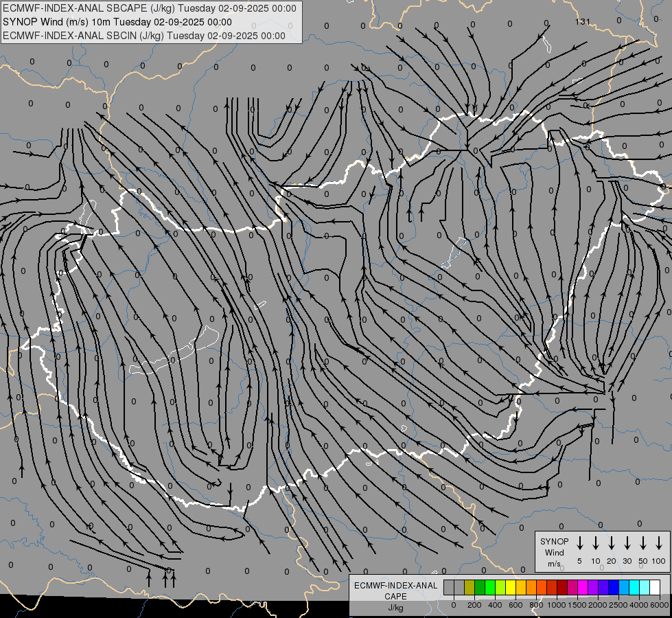
Task: Click the 'SYNOP Wind (m/s) 10m' title line
Action: coord(117,22)
